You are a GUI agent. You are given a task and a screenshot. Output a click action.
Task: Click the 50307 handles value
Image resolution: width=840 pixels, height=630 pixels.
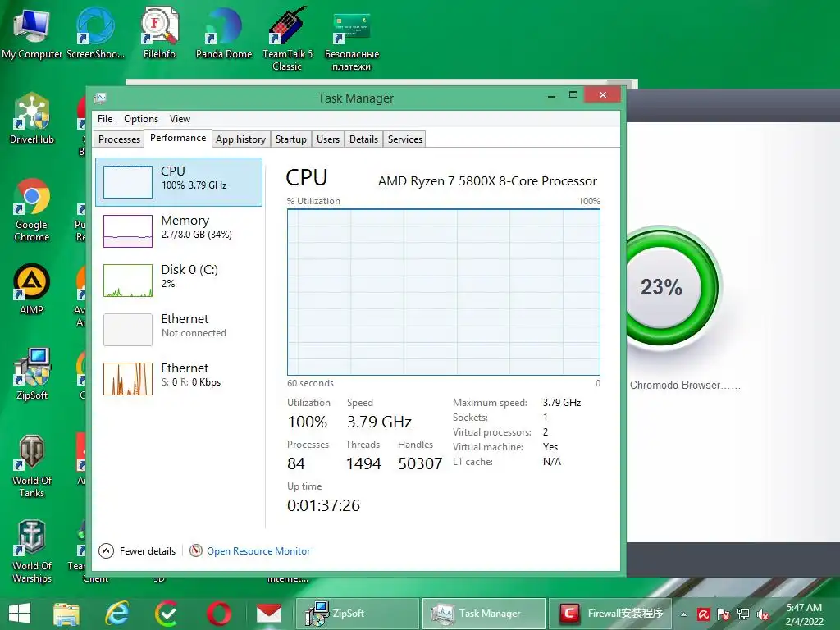(420, 463)
